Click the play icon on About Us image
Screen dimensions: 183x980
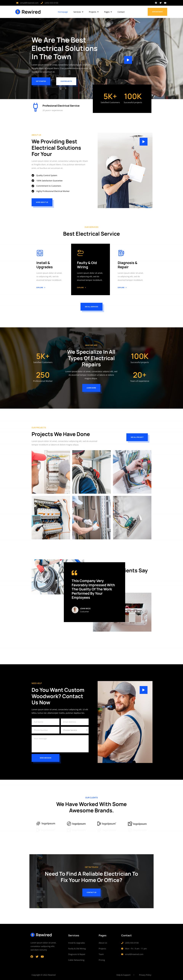(143, 141)
